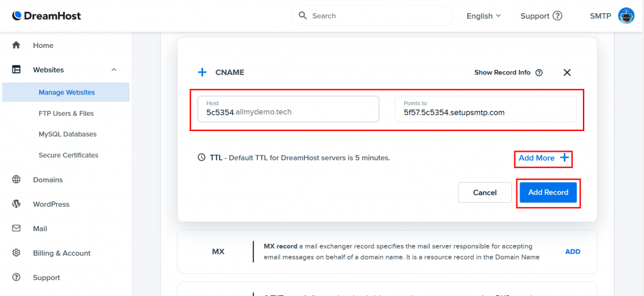Viewport: 644px width, 296px height.
Task: Click Show Record Info
Action: coord(502,72)
